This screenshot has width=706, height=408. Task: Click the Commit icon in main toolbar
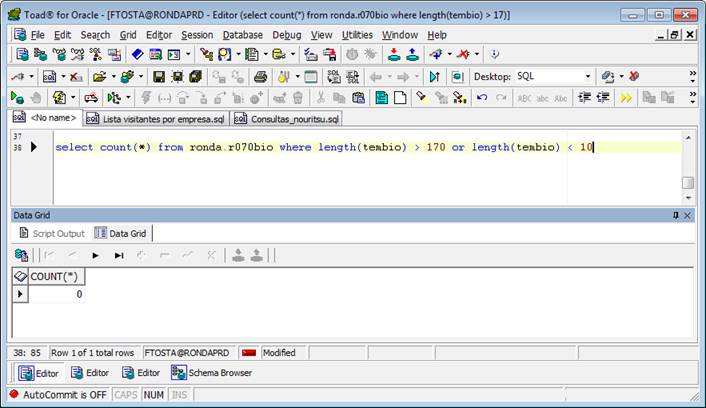[x=391, y=54]
